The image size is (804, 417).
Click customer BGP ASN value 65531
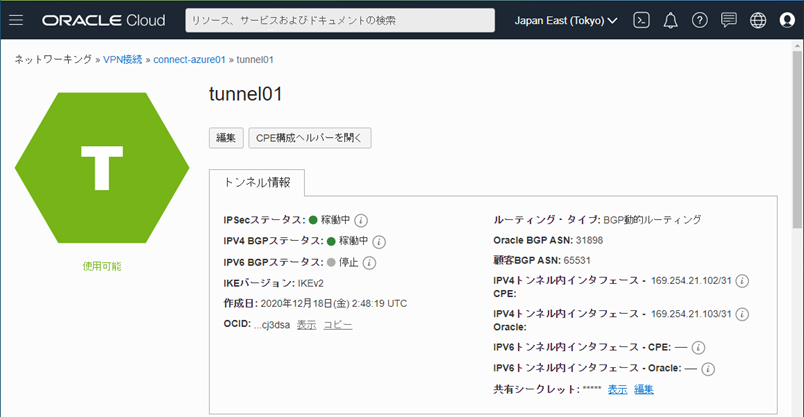577,260
